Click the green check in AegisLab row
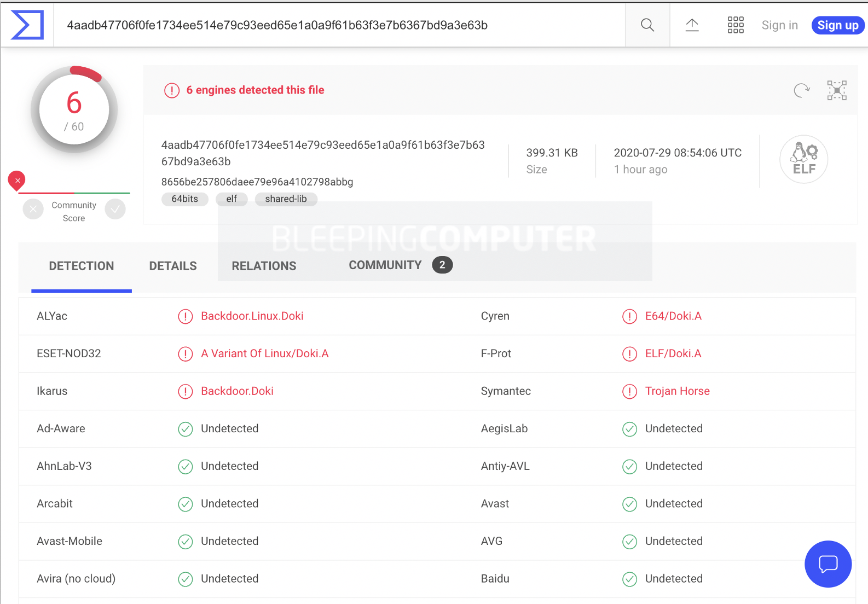 [630, 429]
